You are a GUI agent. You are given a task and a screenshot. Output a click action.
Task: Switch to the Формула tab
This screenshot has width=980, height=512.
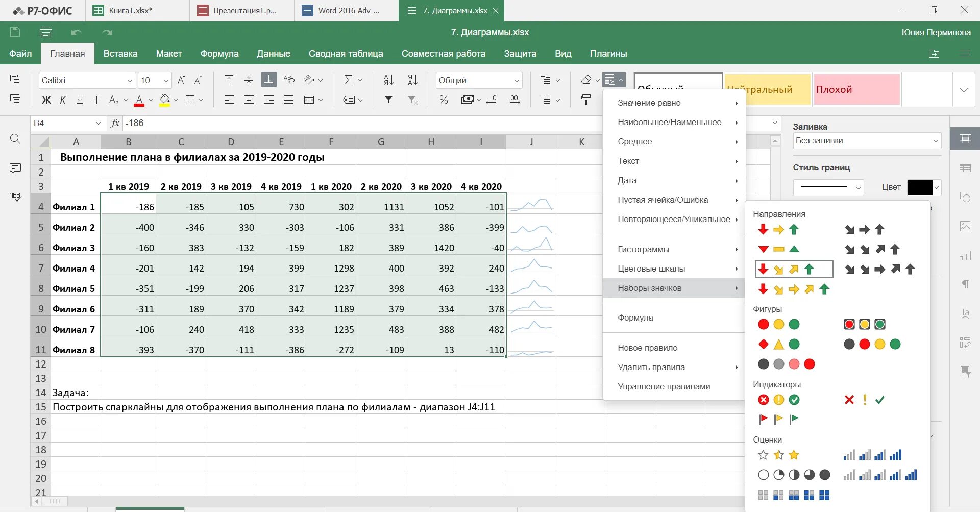click(219, 54)
